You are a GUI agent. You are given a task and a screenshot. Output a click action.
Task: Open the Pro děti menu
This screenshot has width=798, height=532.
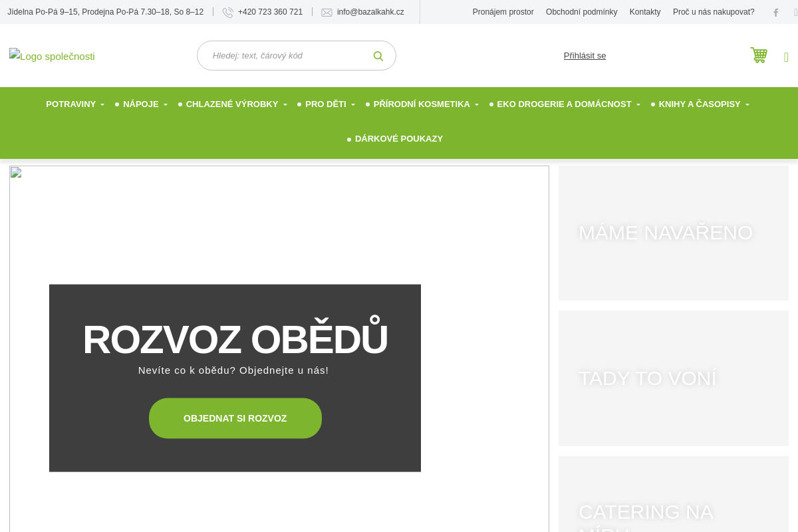coord(330,104)
